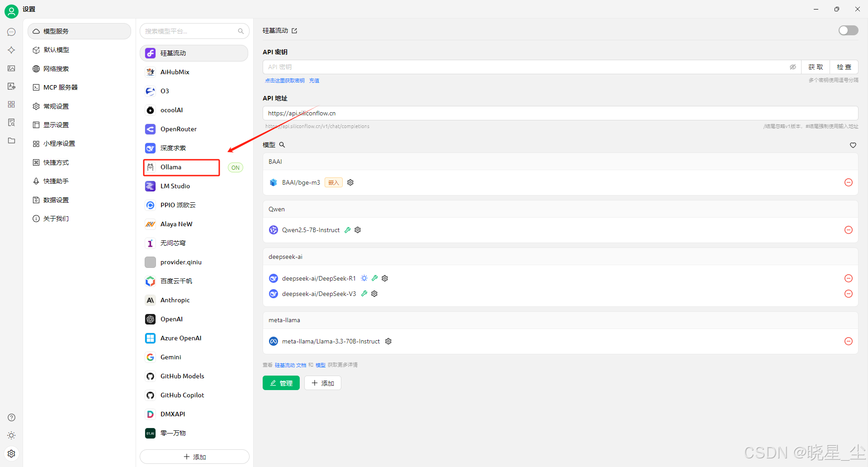Click the search magnifier in provider search box
868x467 pixels.
pos(241,31)
